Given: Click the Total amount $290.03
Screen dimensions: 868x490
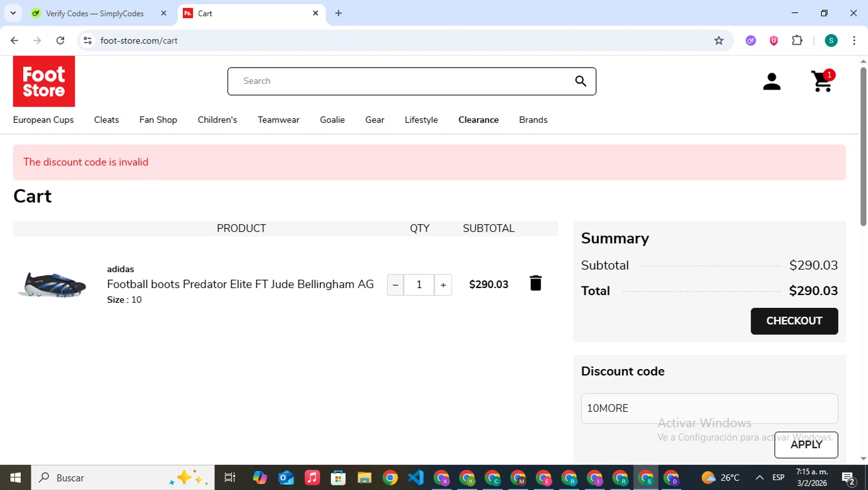Looking at the screenshot, I should point(813,291).
